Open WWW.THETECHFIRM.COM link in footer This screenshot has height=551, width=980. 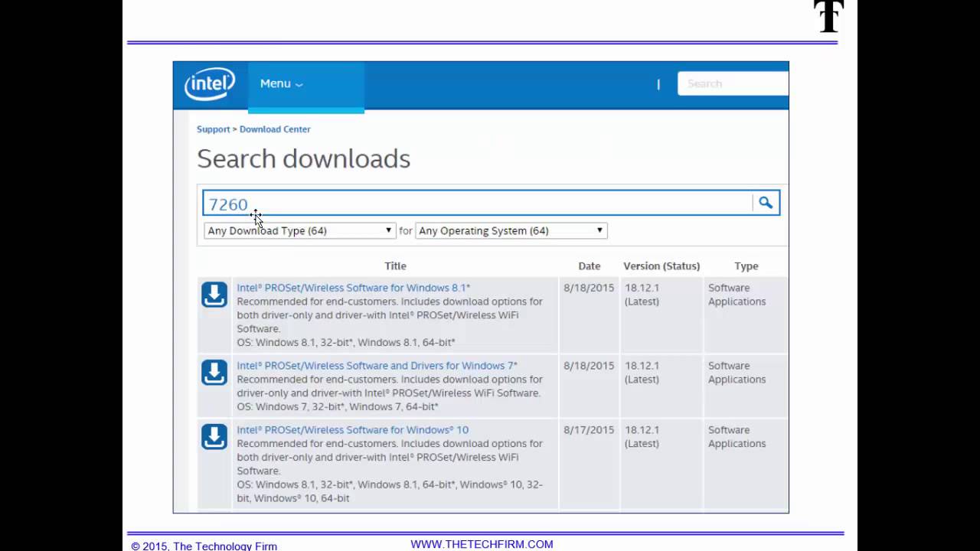[482, 544]
